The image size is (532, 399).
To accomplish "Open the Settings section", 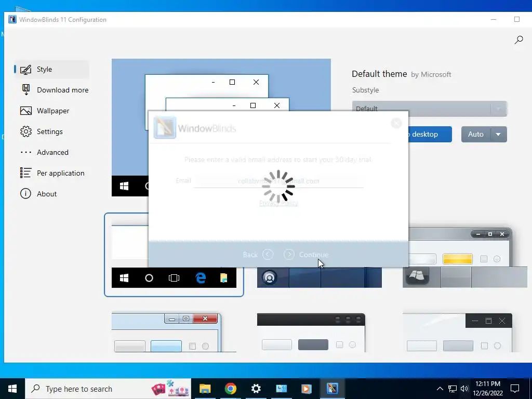I will [51, 131].
